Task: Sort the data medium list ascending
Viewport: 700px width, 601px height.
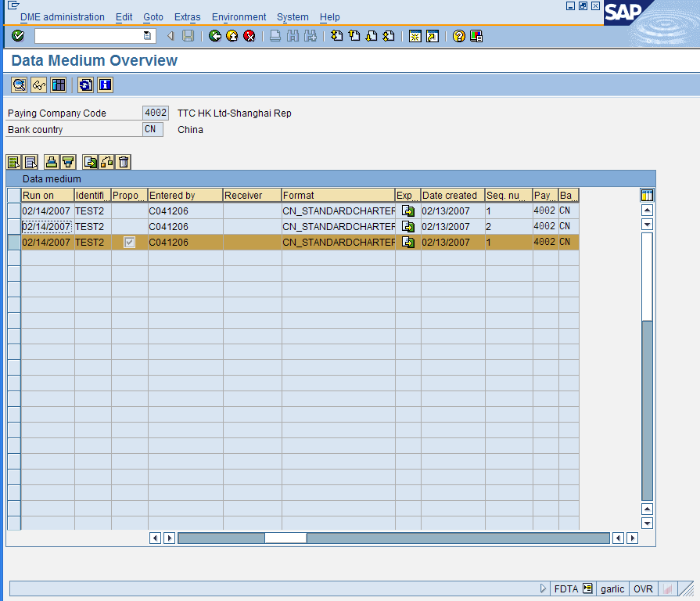Action: pos(52,162)
